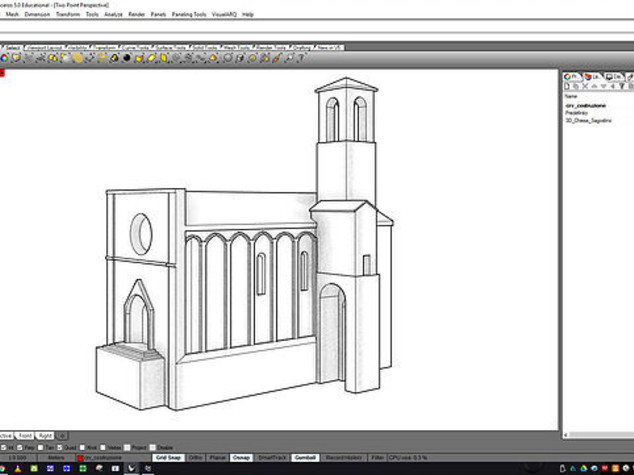The height and width of the screenshot is (475, 634).
Task: Toggle the Project osnap checkbox
Action: (127, 448)
